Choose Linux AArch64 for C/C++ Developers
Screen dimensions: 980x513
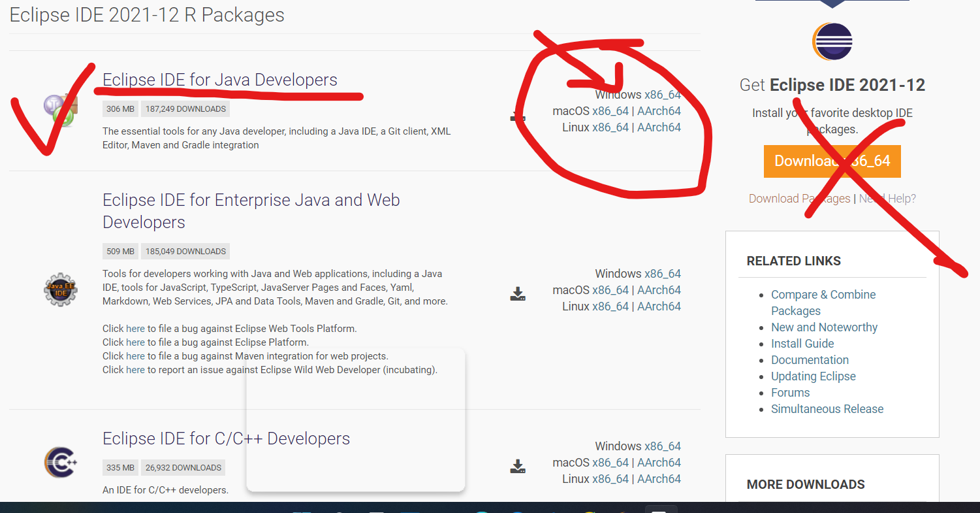pos(659,479)
